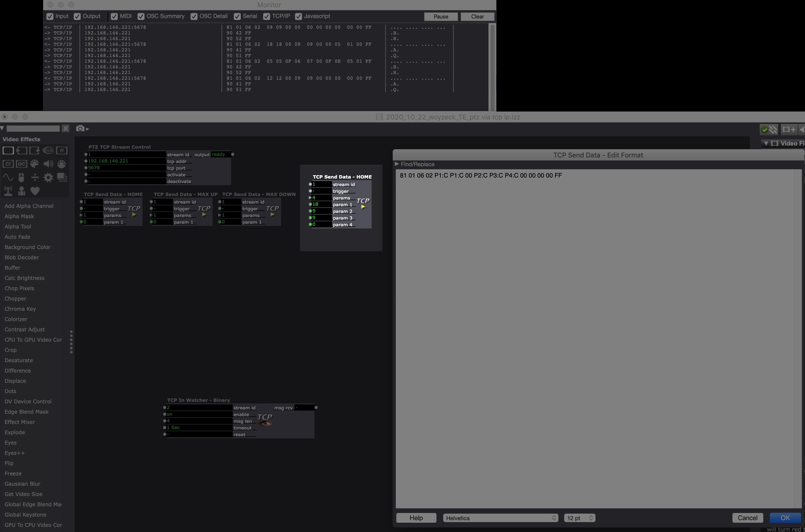Expand the Find/Replace disclosure triangle
This screenshot has width=805, height=532.
pos(397,164)
